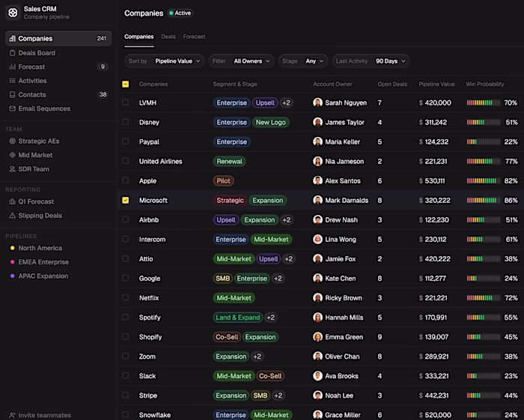
Task: Open the APAC Expansion pipeline
Action: (58, 276)
